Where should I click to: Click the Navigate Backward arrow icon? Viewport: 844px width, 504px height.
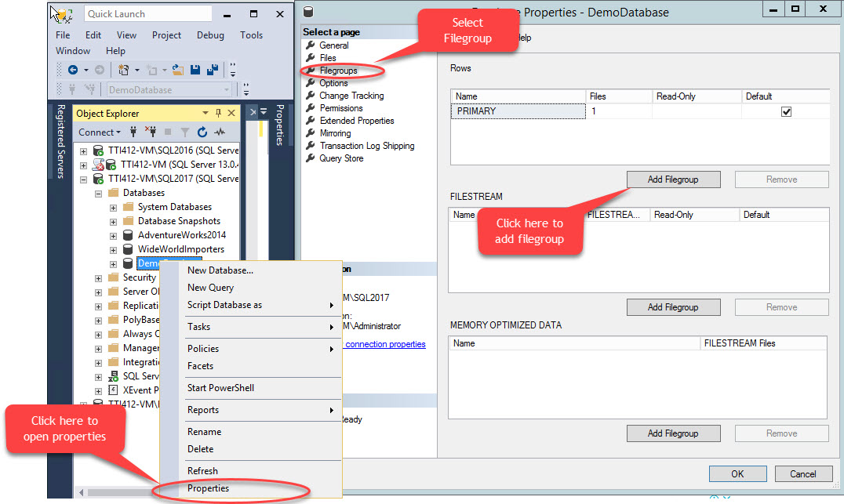(73, 70)
